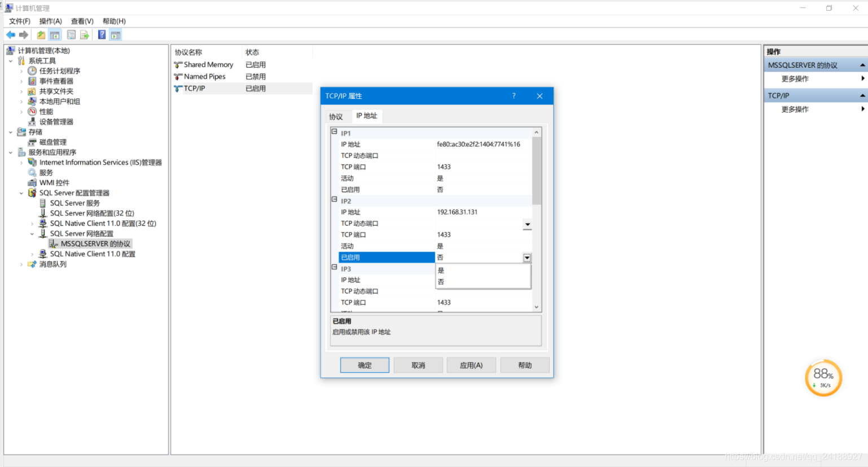The height and width of the screenshot is (467, 868).
Task: Click the TCP/IP protocol icon in the list
Action: click(x=178, y=89)
